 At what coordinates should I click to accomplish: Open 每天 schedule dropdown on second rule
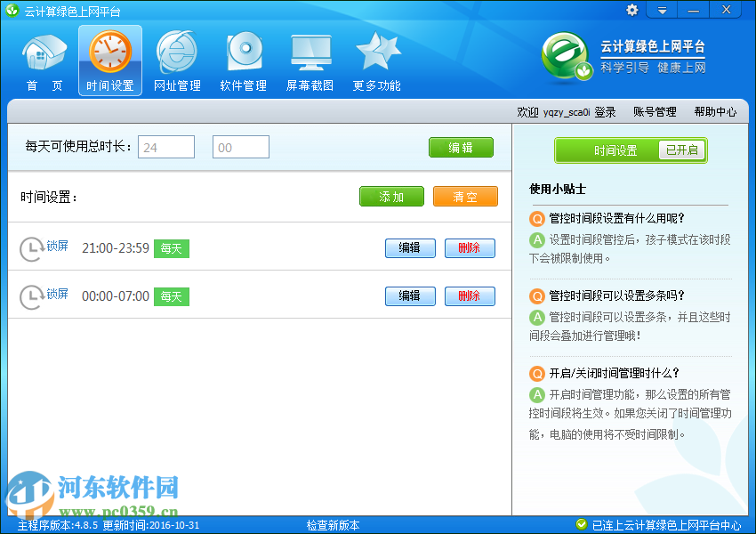click(171, 296)
